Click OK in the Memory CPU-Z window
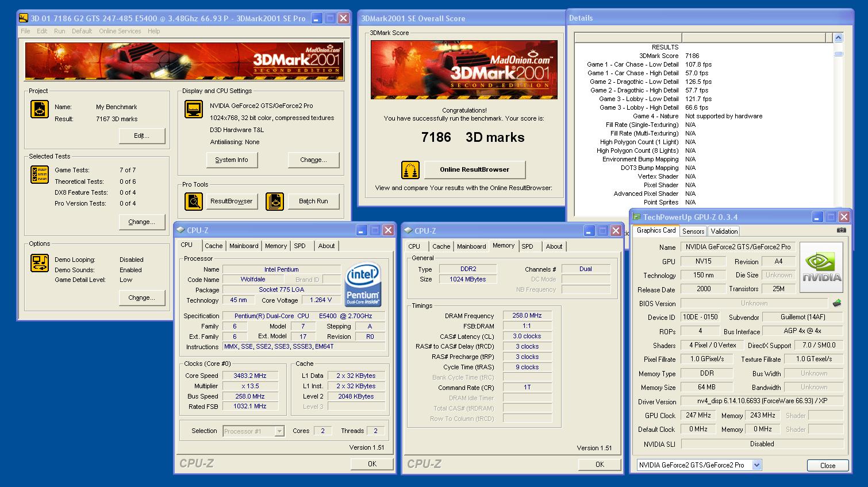868x487 pixels. [x=600, y=465]
